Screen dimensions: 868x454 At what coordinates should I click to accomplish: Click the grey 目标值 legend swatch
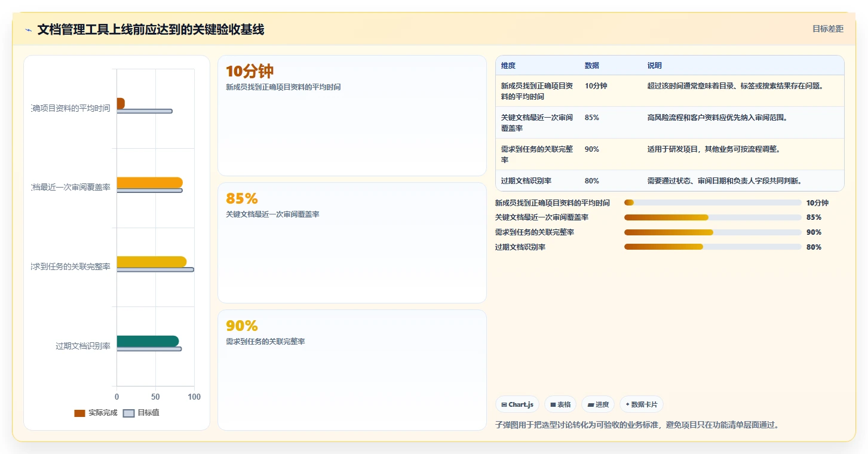(128, 413)
